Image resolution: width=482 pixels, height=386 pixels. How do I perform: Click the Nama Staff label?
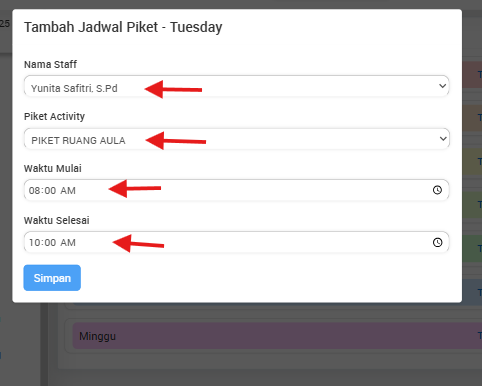50,64
